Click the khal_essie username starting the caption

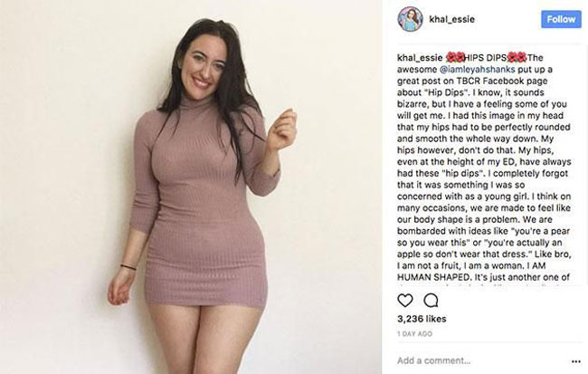(x=420, y=58)
